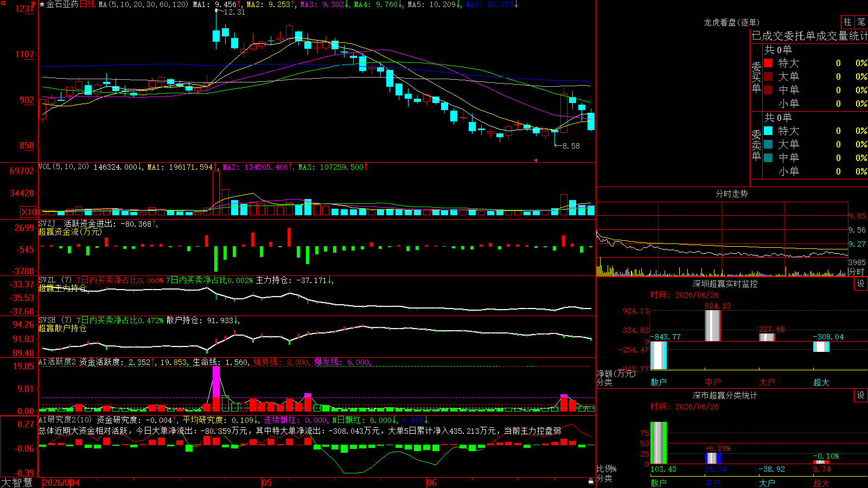Click the X10 volume scale box
Viewport: 868px width, 488px height.
coord(29,212)
